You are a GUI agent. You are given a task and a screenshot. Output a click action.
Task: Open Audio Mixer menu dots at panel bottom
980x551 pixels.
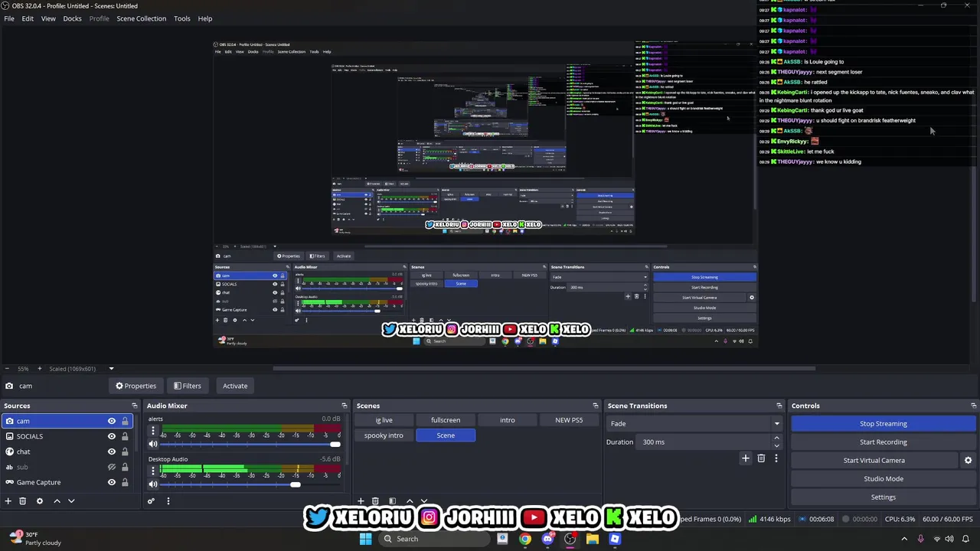pos(168,501)
